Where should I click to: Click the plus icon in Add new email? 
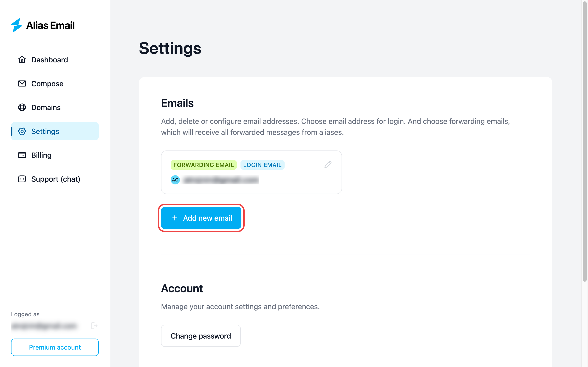[175, 218]
